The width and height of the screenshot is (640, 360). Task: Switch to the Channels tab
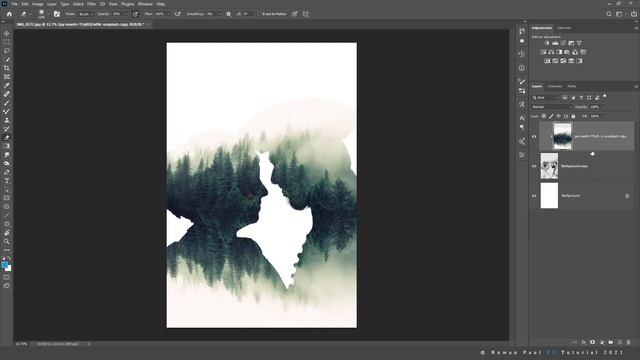(x=554, y=87)
